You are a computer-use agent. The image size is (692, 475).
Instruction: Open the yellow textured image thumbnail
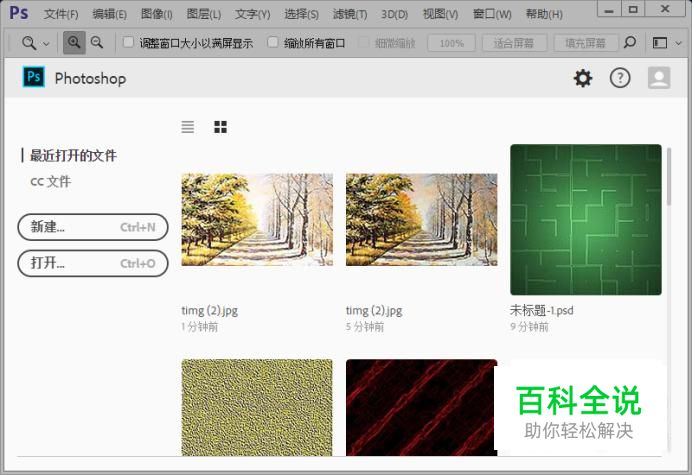(257, 407)
